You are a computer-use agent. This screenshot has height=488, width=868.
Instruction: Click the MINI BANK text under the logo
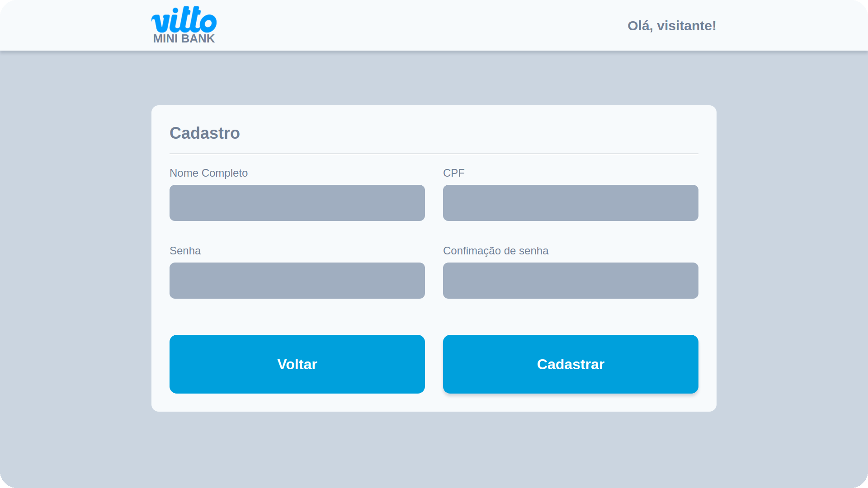pyautogui.click(x=184, y=39)
